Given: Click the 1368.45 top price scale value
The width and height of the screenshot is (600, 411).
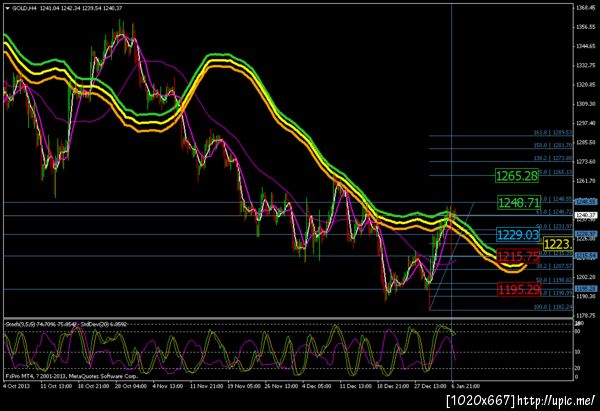Looking at the screenshot, I should [x=585, y=7].
